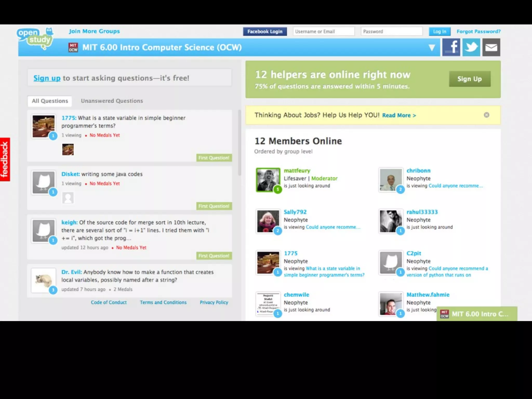Focus the Username or Email field

pos(323,31)
